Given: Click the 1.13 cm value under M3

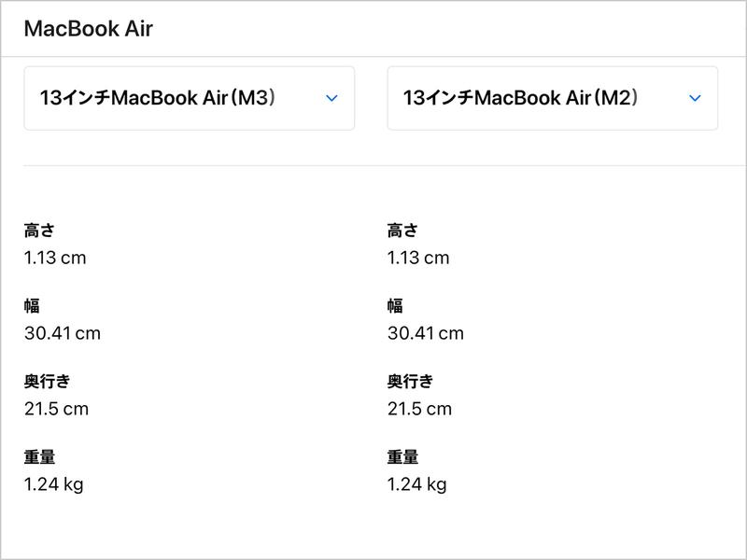Looking at the screenshot, I should click(x=55, y=258).
